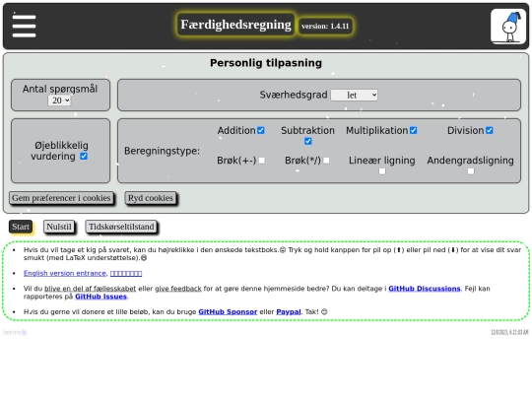Click the Tidskørseltilstand button

click(121, 227)
